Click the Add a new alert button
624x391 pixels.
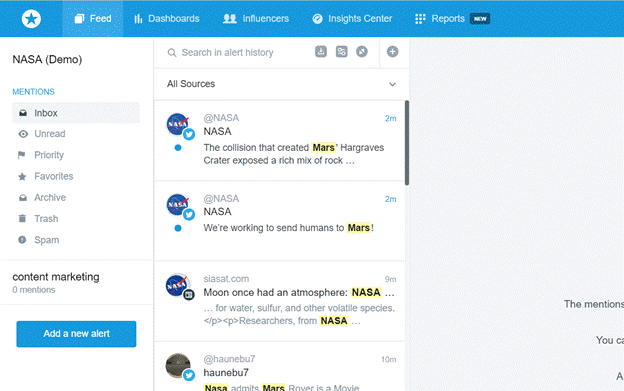click(76, 334)
